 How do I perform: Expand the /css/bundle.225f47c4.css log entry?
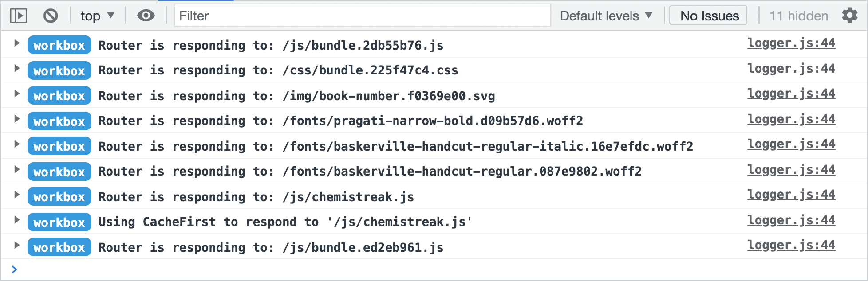tap(17, 68)
